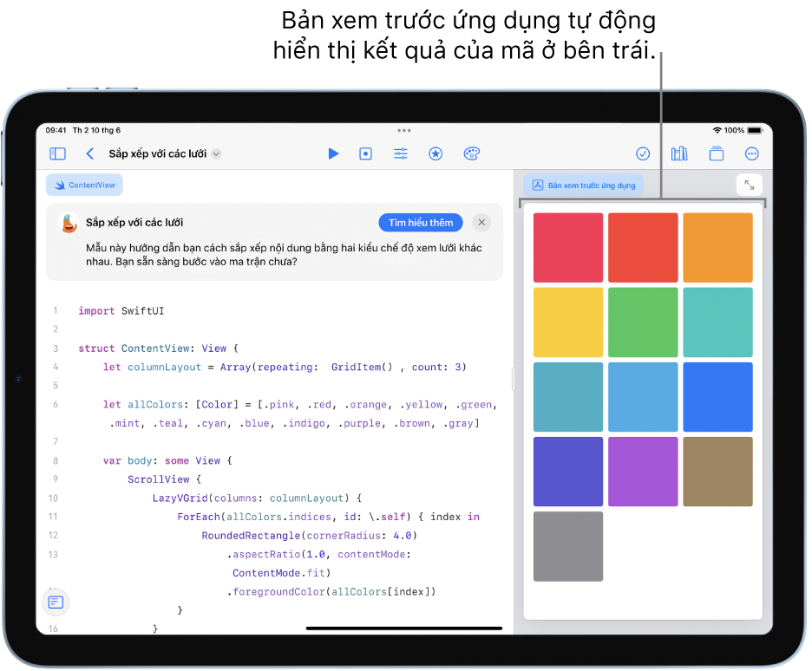The width and height of the screenshot is (812, 671).
Task: Click '.purple' in the color array
Action: pos(359,423)
